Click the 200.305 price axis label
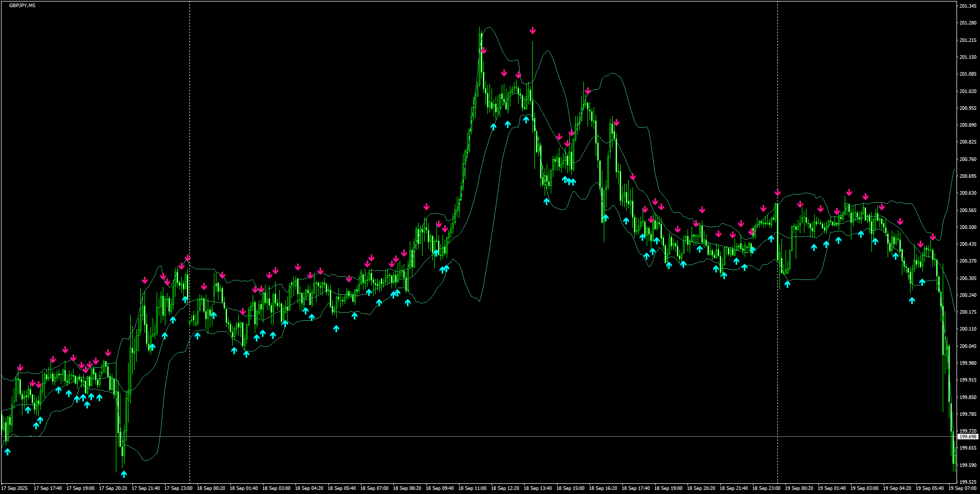Viewport: 980px width, 494px height. click(x=968, y=278)
